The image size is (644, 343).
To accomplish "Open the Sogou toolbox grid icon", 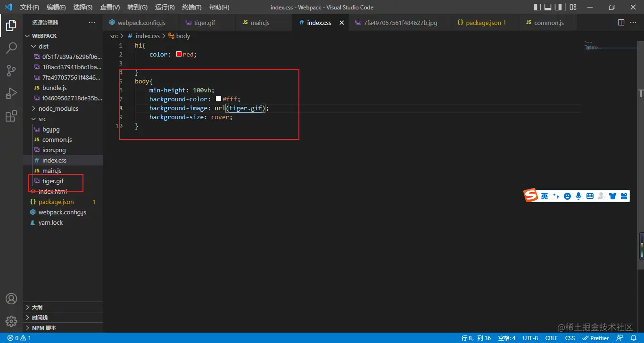I will tap(624, 196).
